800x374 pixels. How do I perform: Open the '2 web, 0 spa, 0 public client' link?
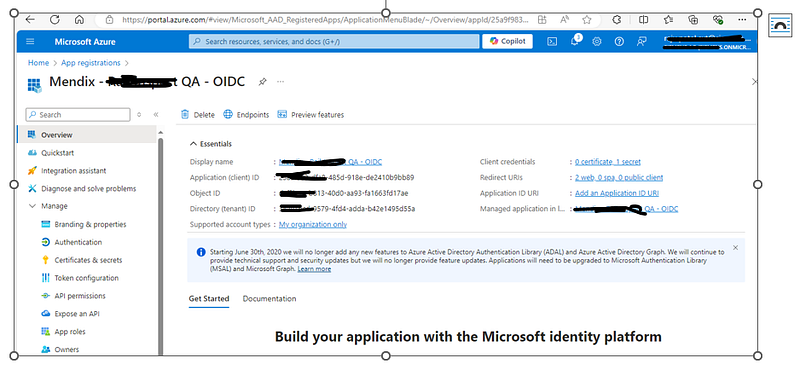click(x=619, y=178)
